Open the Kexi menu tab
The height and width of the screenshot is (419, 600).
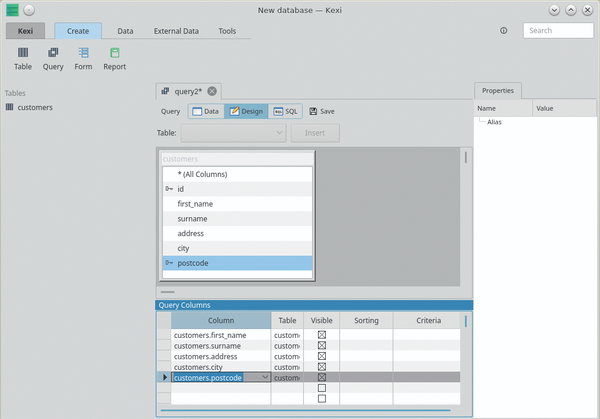25,31
